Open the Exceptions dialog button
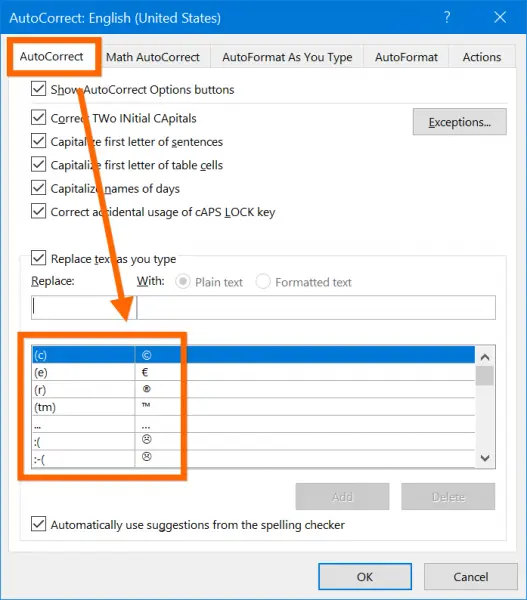527x600 pixels. click(460, 122)
